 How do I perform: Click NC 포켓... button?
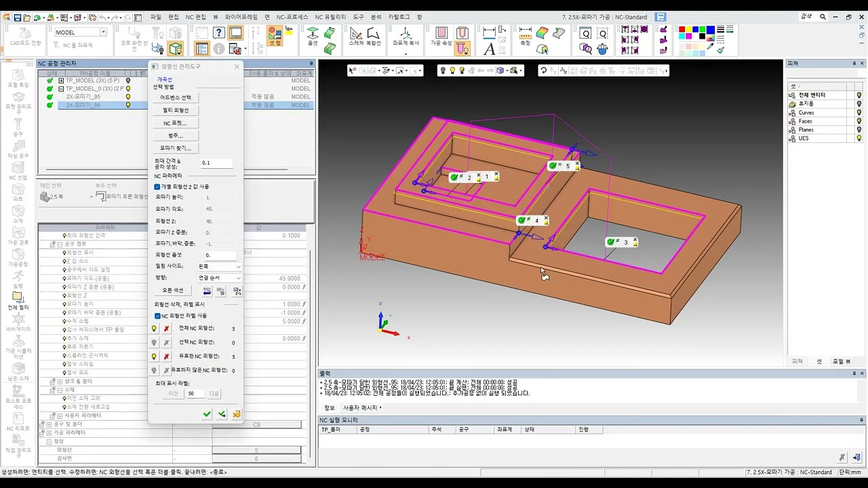176,123
